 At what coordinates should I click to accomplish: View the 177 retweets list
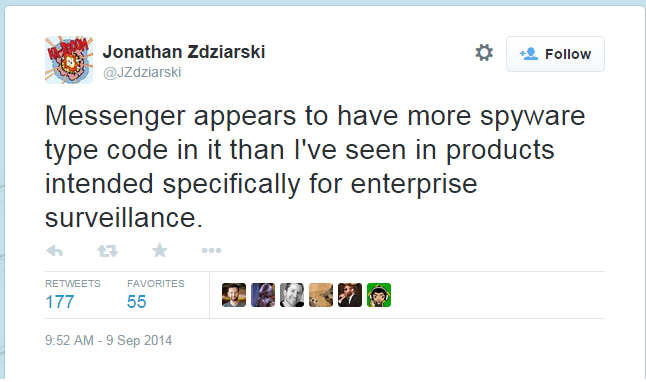click(x=60, y=302)
